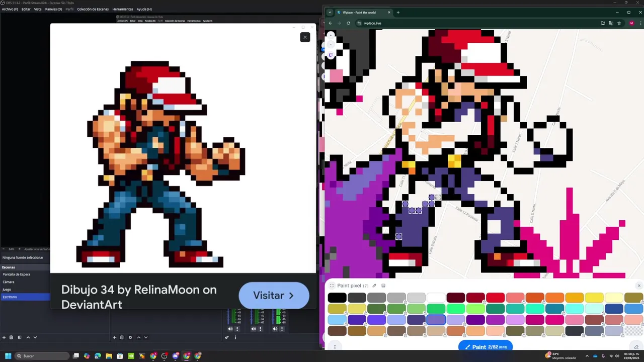
Task: Add a new source in OBS
Action: pos(115,337)
